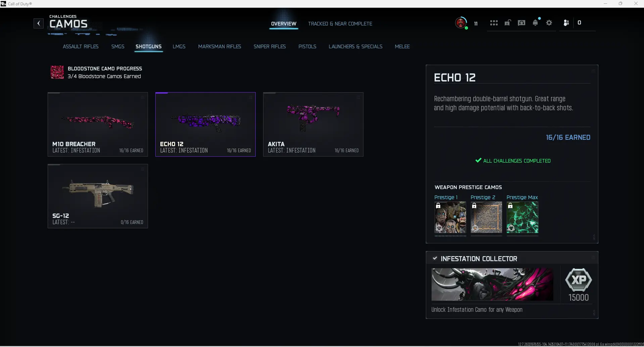Screen dimensions: 644x347
Task: Click the open padlock icon in header
Action: pyautogui.click(x=508, y=23)
